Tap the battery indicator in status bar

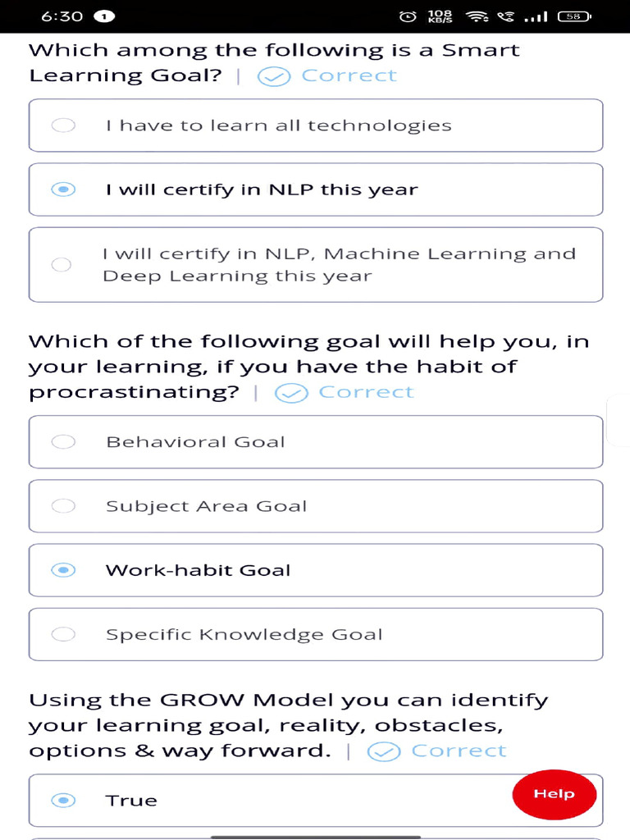tap(573, 16)
